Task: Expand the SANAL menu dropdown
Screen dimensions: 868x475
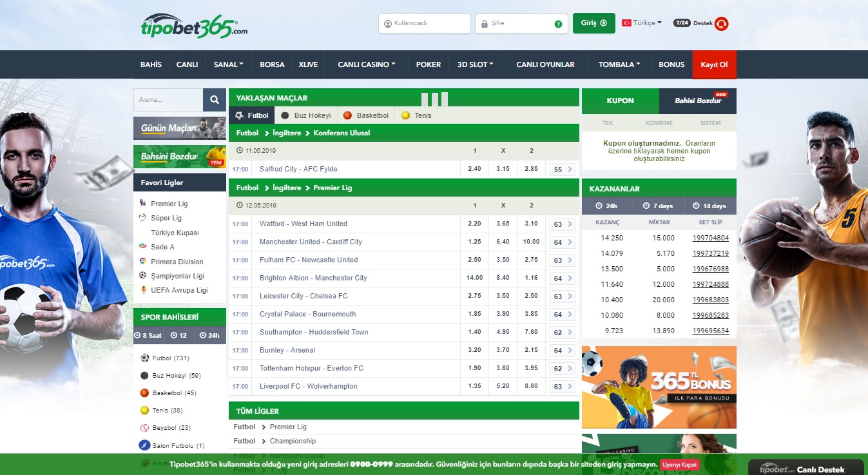Action: (228, 64)
